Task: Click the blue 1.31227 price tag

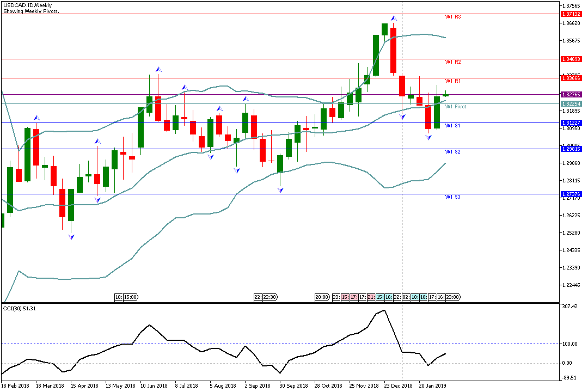Action: pos(571,122)
